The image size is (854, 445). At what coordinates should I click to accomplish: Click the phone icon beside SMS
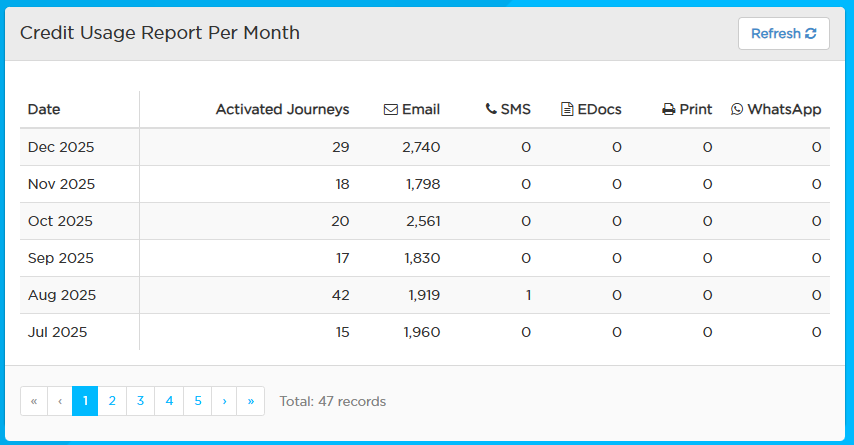click(491, 109)
